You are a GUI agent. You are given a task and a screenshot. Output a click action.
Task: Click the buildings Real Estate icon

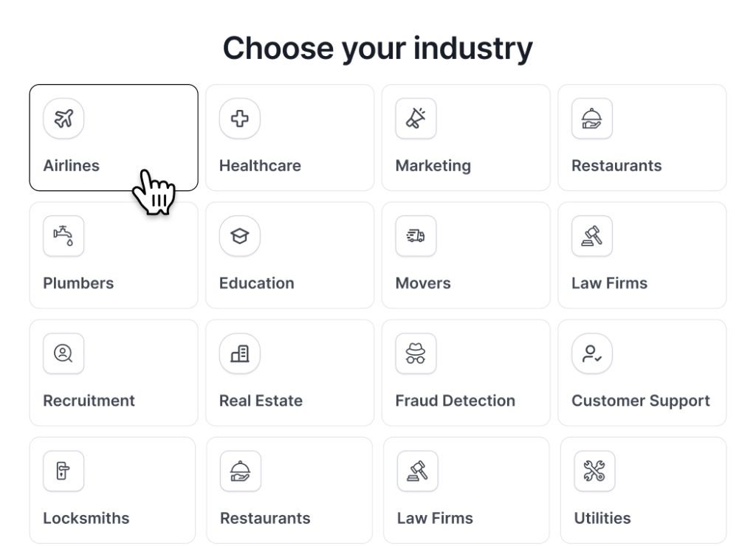pos(240,353)
